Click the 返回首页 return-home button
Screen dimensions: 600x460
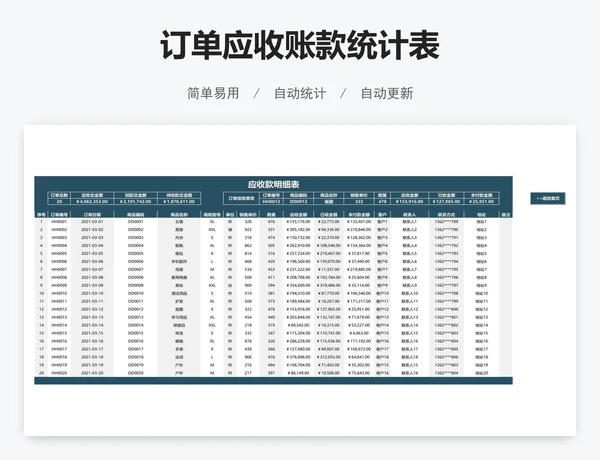click(x=548, y=199)
